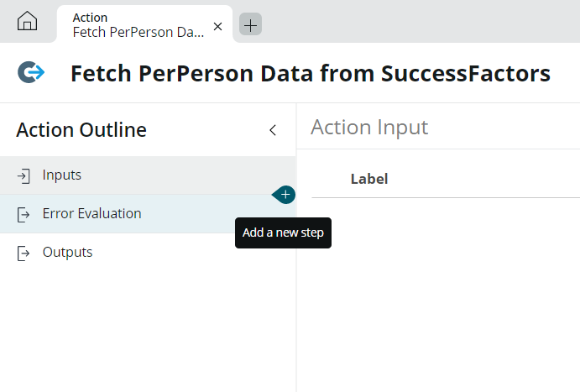Click the Add a new step tooltip
580x392 pixels.
pyautogui.click(x=284, y=233)
